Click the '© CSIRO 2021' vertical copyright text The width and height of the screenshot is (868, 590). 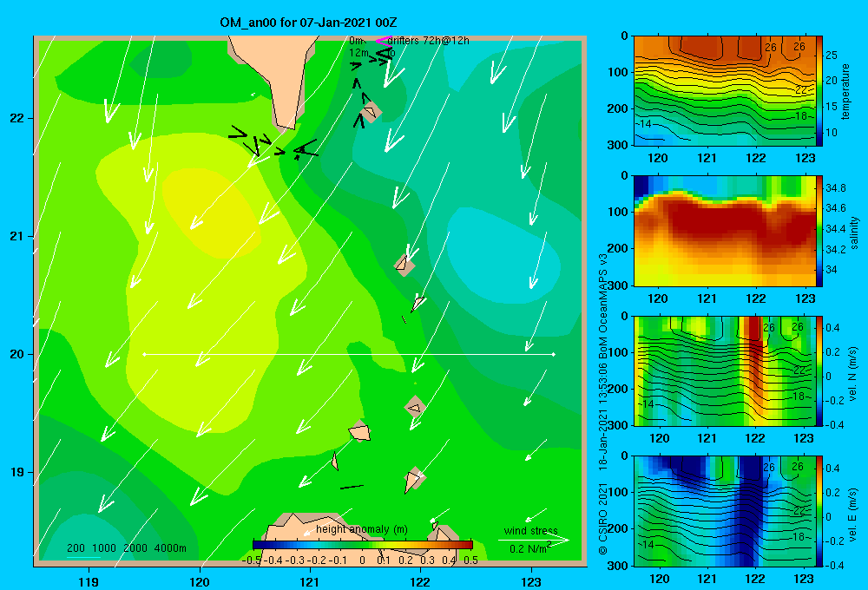coord(603,519)
